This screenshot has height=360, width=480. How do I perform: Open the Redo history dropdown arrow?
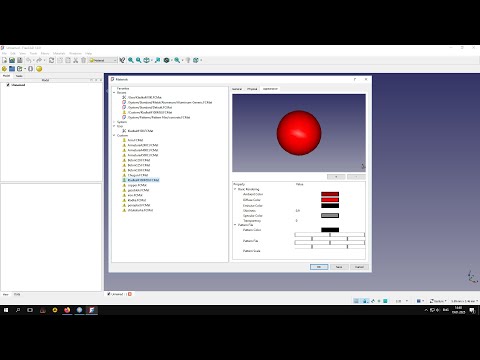tap(44, 60)
